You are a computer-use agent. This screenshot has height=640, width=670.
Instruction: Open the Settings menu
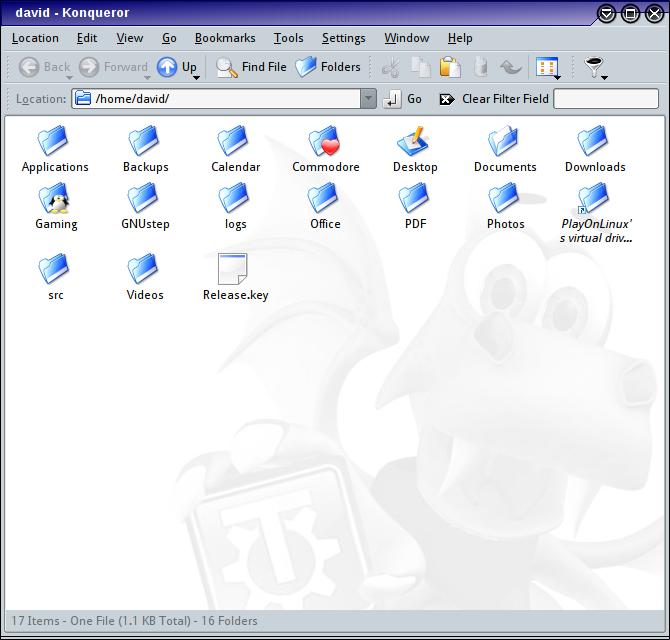click(344, 38)
